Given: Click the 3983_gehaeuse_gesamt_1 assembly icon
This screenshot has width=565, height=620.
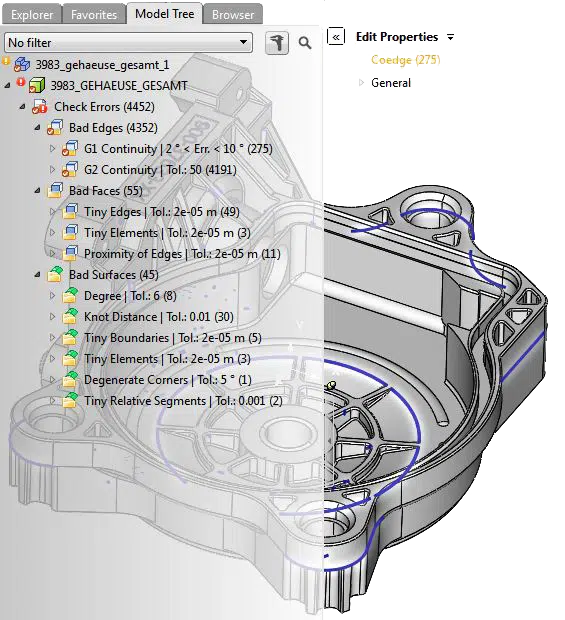Looking at the screenshot, I should click(x=22, y=64).
